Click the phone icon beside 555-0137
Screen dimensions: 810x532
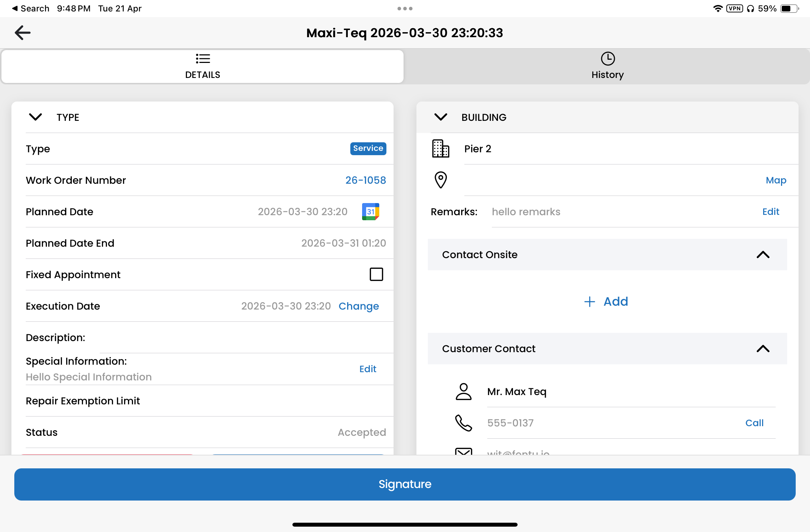pos(463,423)
